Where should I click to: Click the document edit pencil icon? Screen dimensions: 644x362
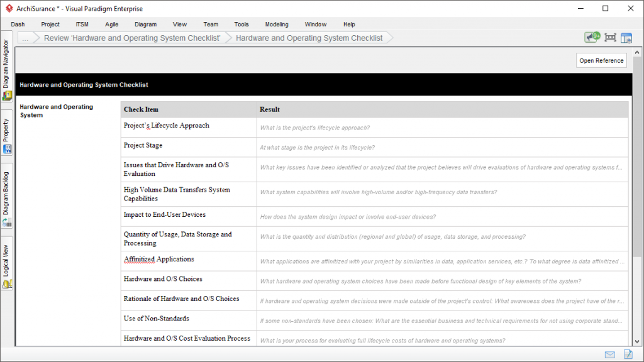click(628, 354)
